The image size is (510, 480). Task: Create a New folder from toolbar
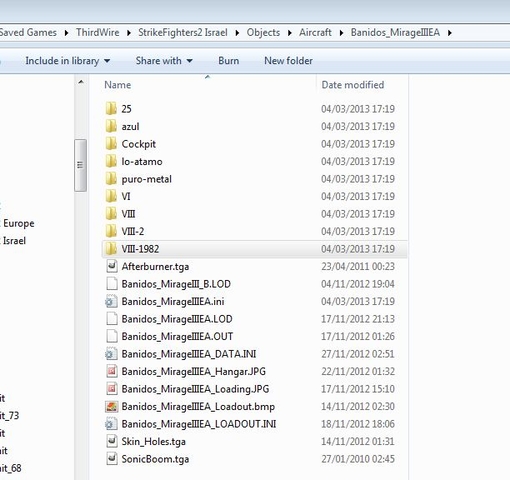[288, 61]
